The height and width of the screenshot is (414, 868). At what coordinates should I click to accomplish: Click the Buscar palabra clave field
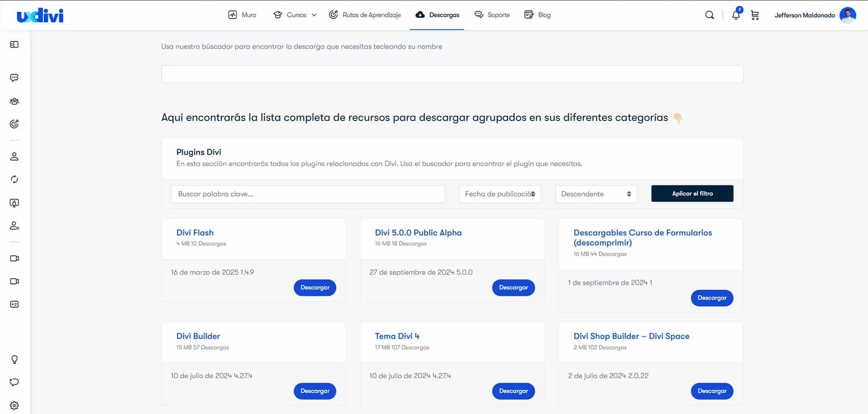pyautogui.click(x=308, y=194)
